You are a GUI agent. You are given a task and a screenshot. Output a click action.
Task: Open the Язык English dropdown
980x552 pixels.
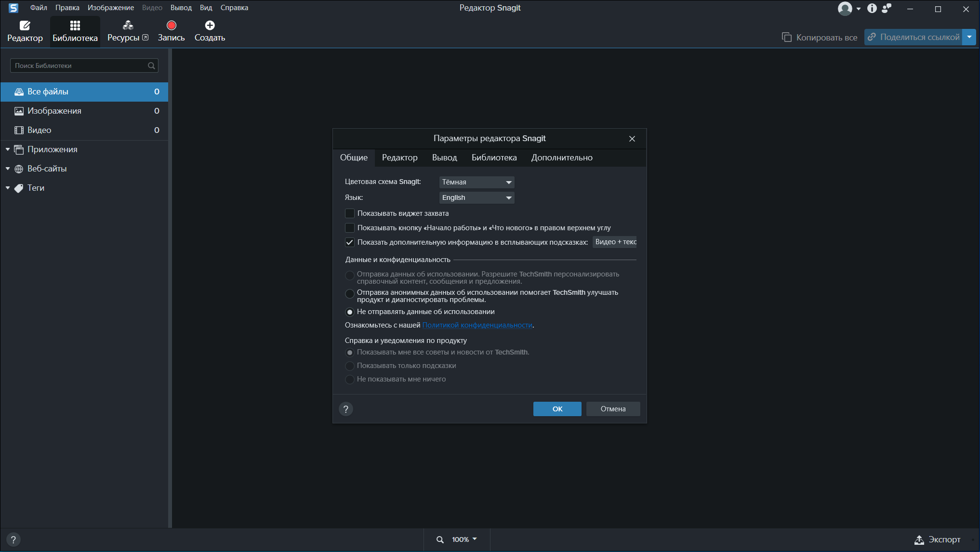477,197
